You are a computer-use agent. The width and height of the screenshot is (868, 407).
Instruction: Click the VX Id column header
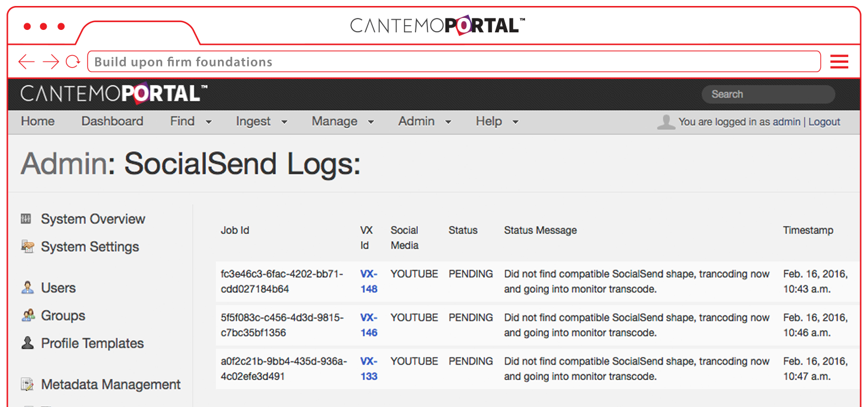click(x=366, y=238)
